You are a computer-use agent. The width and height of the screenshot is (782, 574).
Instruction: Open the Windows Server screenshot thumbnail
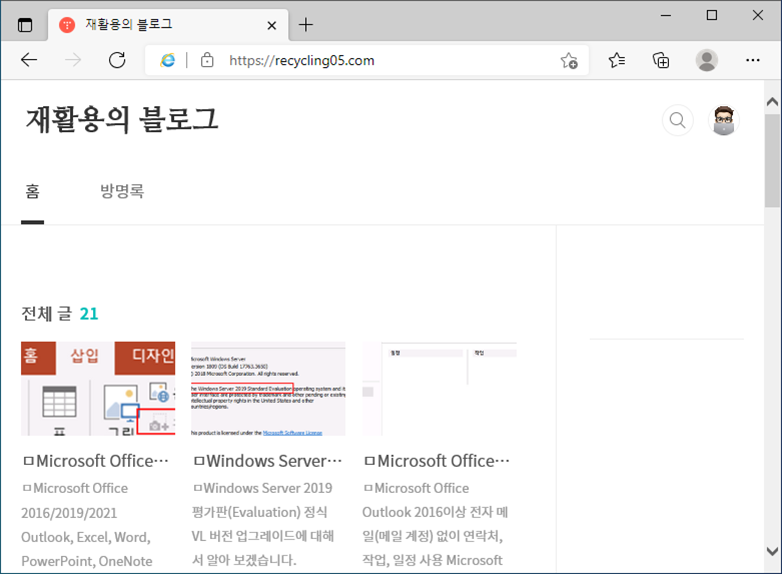[268, 388]
